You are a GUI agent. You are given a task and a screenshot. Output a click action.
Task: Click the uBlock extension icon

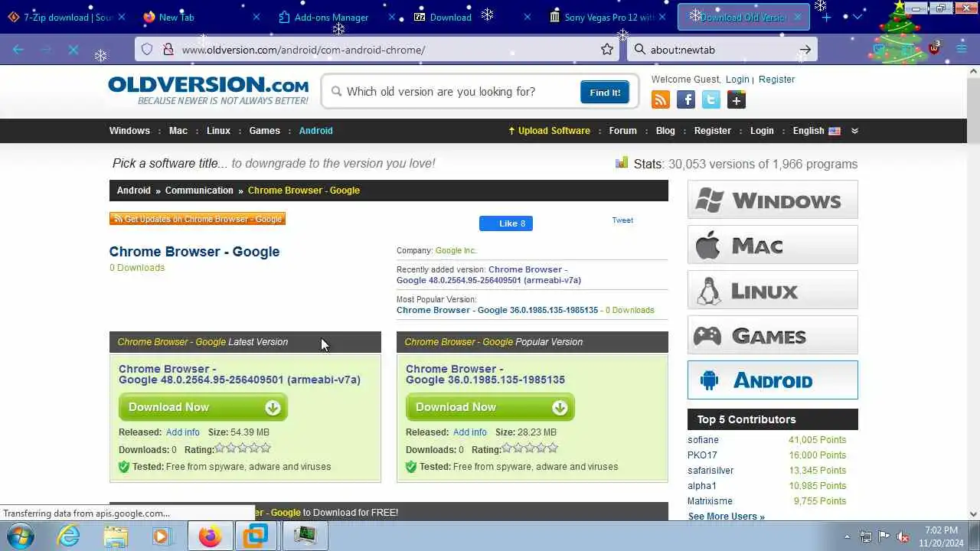[934, 49]
